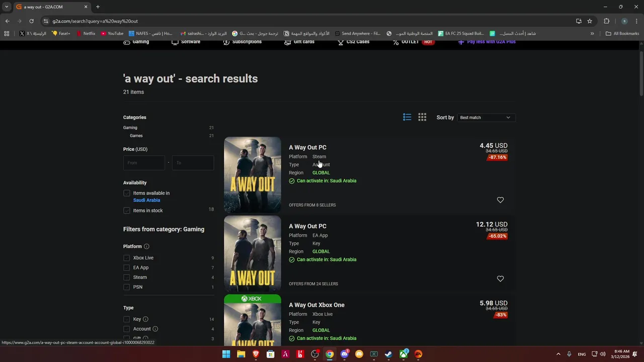Open the Chrome apps grid in bookmarks bar
The image size is (644, 362).
pos(7,34)
